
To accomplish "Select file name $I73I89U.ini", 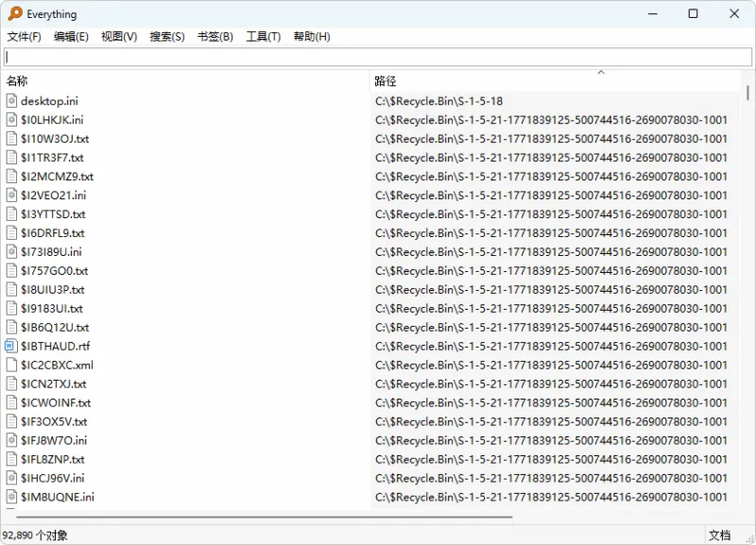I will (x=51, y=251).
